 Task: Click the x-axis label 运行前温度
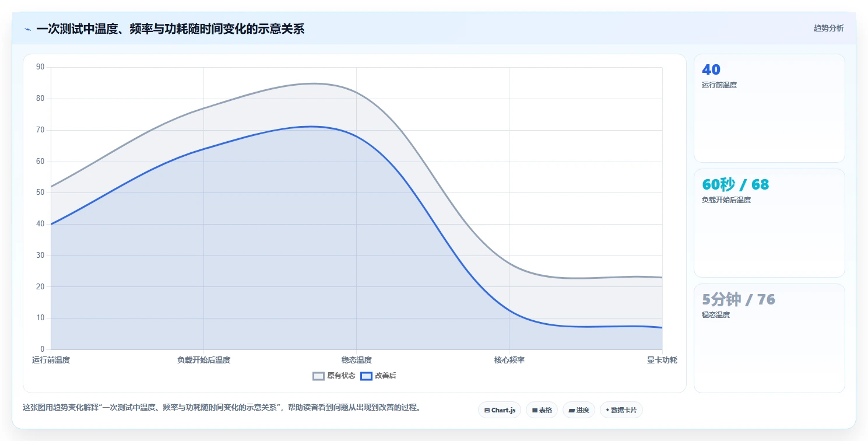[51, 360]
